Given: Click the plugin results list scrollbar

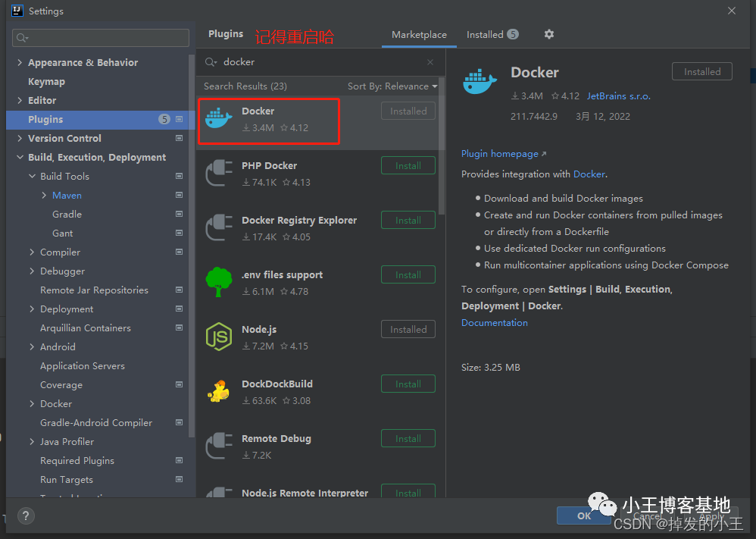Looking at the screenshot, I should click(441, 146).
